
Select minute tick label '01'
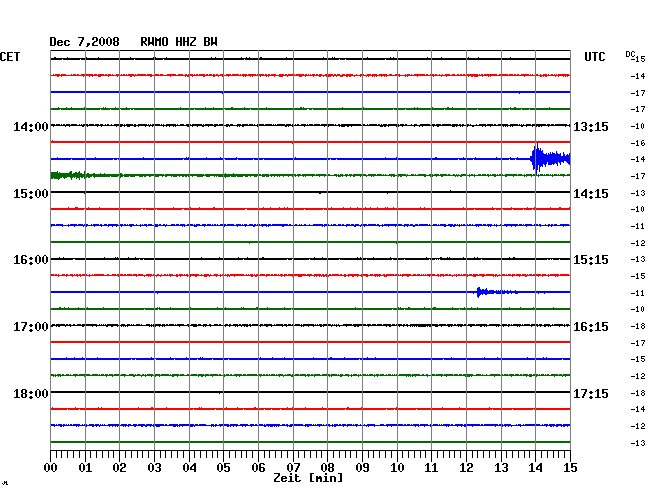pos(85,468)
